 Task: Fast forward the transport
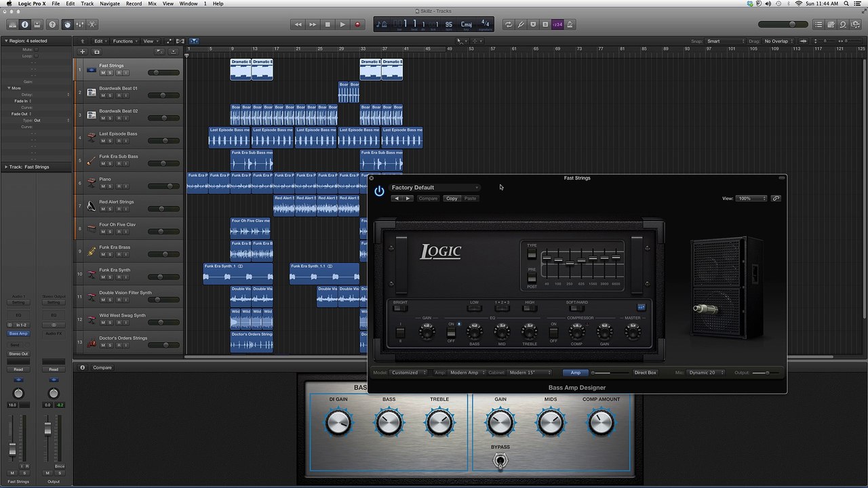tap(313, 24)
